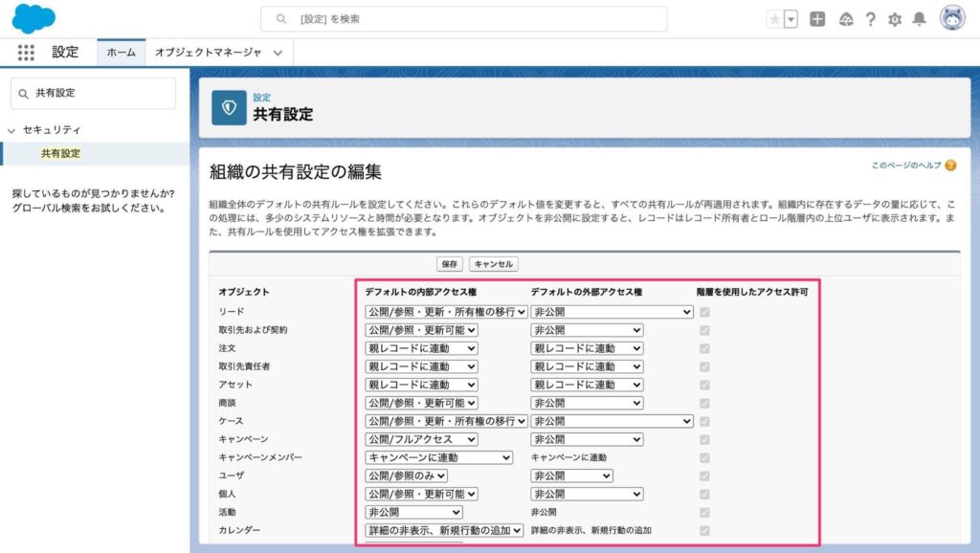Open the オブジェクトマネージャ tab chevron menu
980x553 pixels.
[278, 54]
